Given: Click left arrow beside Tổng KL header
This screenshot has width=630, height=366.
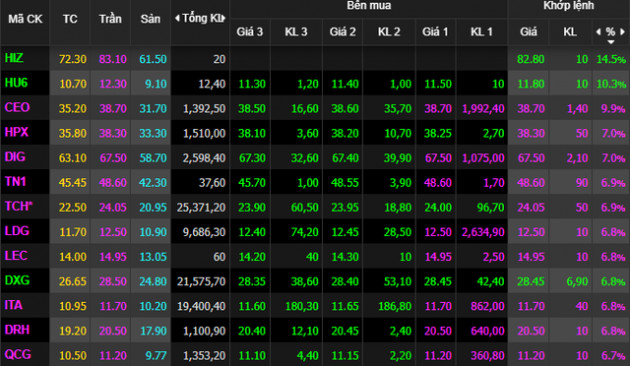Looking at the screenshot, I should click(x=177, y=18).
